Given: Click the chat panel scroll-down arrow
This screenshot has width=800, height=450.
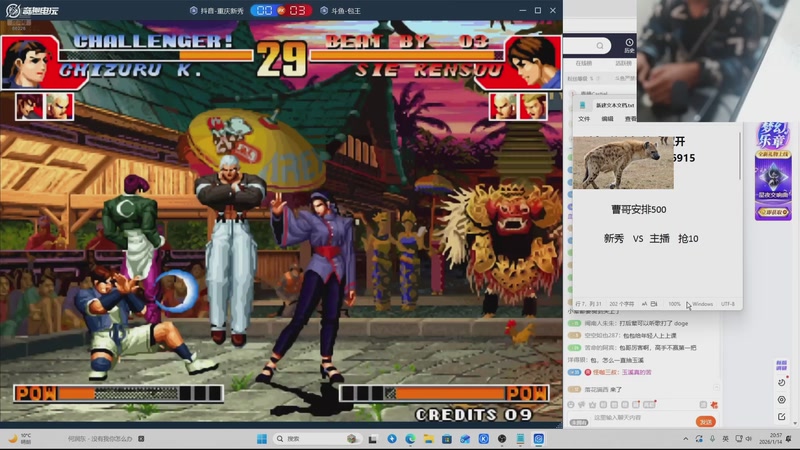Looking at the screenshot, I should [795, 423].
